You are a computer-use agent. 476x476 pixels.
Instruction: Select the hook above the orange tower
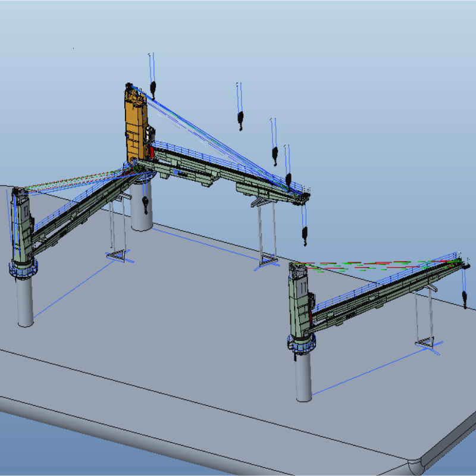(x=153, y=89)
